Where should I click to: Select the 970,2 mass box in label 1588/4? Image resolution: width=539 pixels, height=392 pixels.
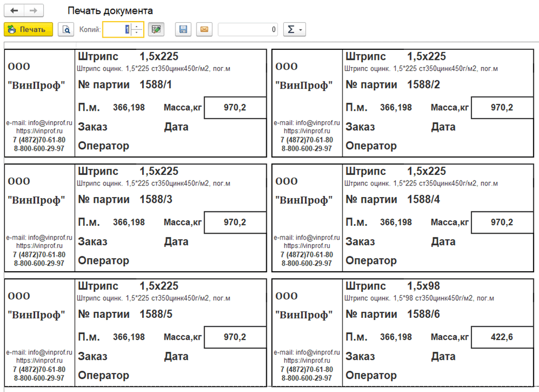tap(502, 222)
